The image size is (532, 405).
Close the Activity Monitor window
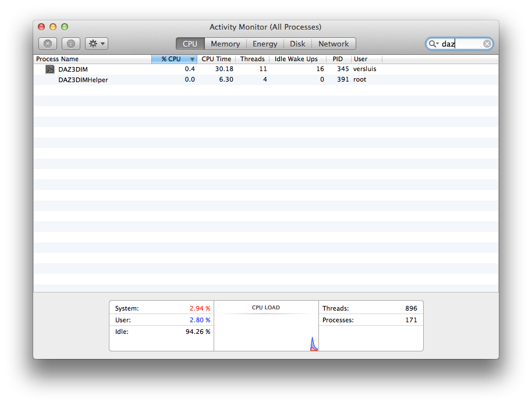41,27
